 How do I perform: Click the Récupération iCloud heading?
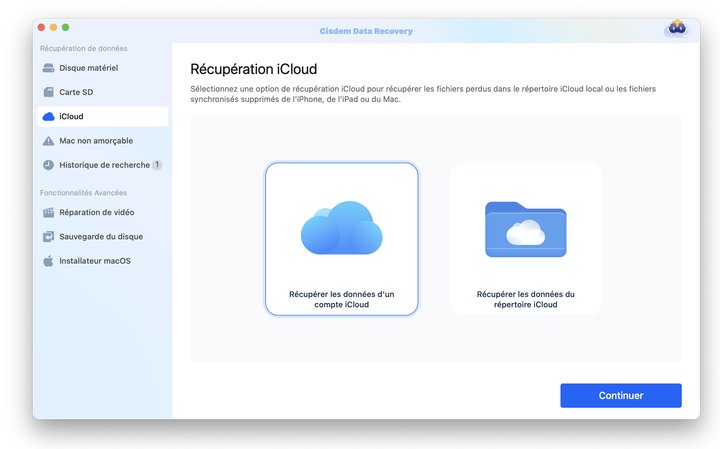pos(253,69)
